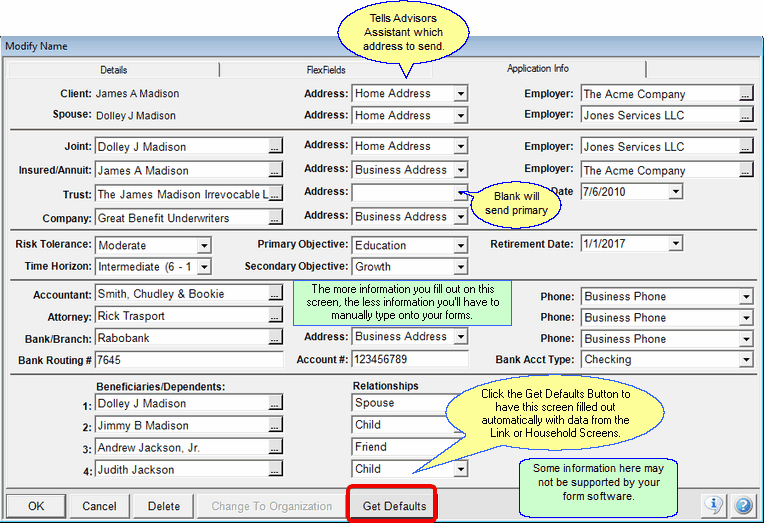Click the browse button beside the Joint field
This screenshot has width=764, height=523.
tap(275, 147)
